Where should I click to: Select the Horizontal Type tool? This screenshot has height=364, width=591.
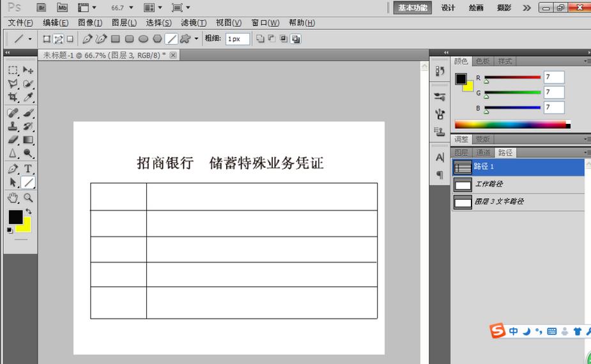point(28,169)
